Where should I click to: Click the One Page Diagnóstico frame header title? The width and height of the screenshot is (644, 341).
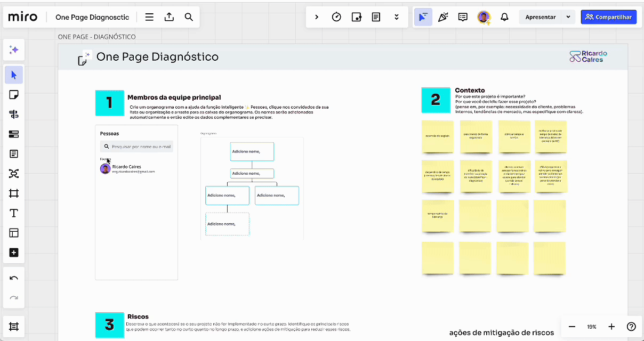click(x=157, y=57)
